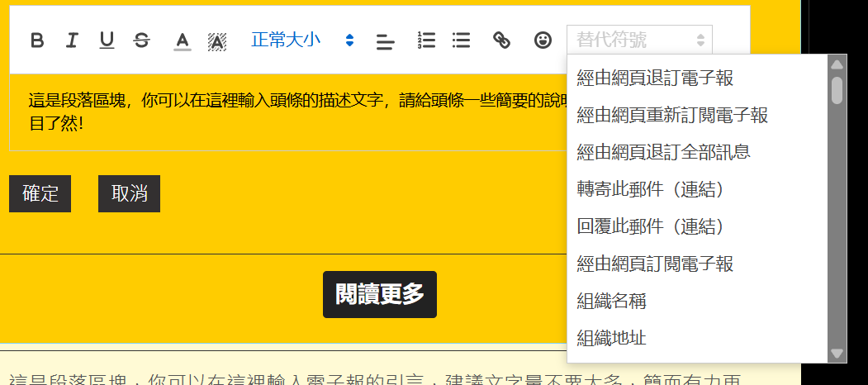Insert a bulleted list
Screen dimensions: 868x385
click(x=462, y=40)
